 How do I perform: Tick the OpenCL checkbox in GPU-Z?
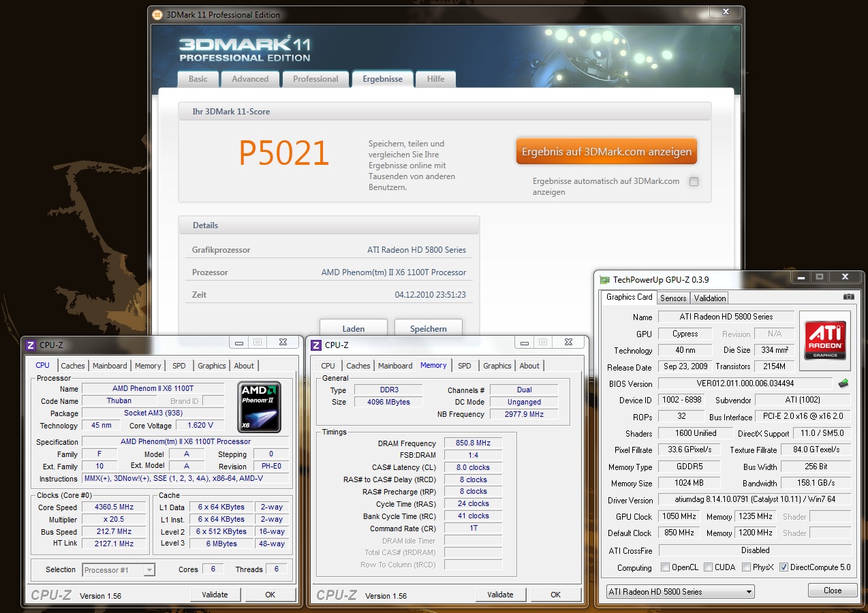coord(666,567)
